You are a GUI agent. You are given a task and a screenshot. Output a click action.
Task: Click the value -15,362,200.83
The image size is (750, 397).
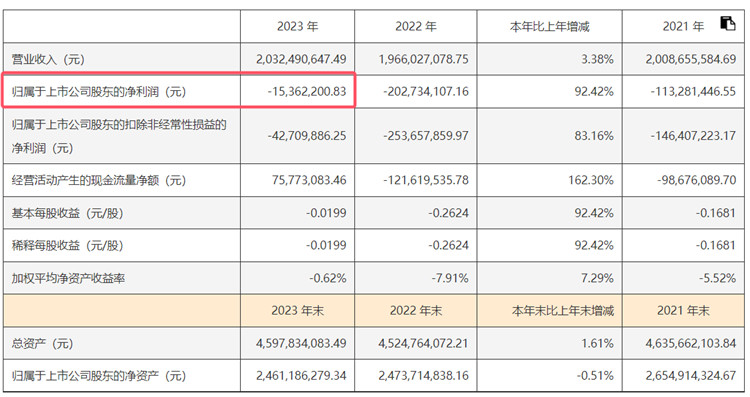pos(307,91)
